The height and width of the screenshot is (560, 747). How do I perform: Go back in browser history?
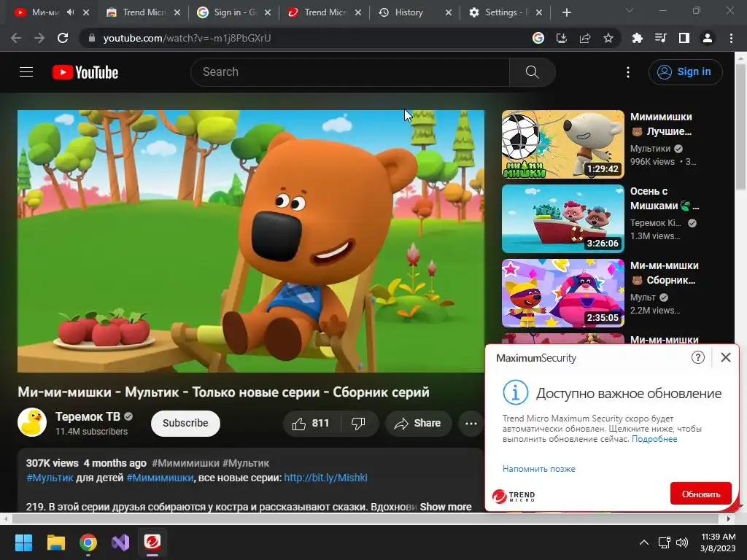(16, 38)
